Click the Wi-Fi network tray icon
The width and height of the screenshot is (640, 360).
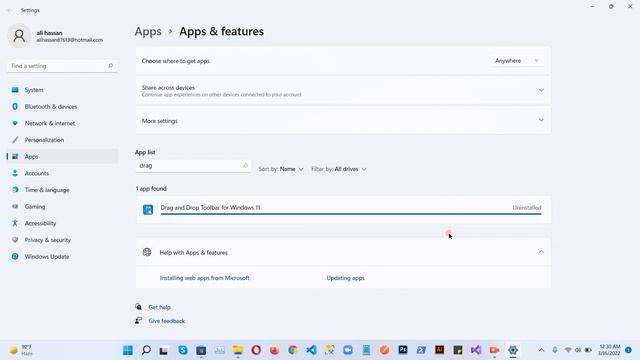coord(568,350)
